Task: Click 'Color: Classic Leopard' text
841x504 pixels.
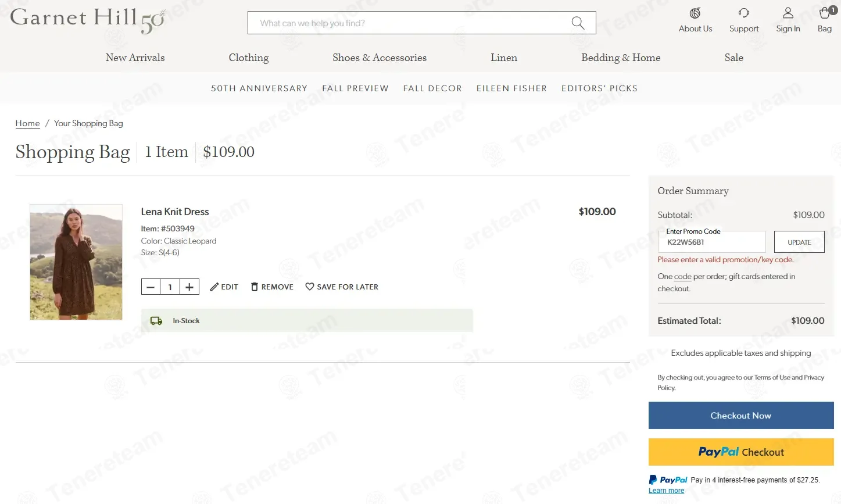Action: [178, 241]
